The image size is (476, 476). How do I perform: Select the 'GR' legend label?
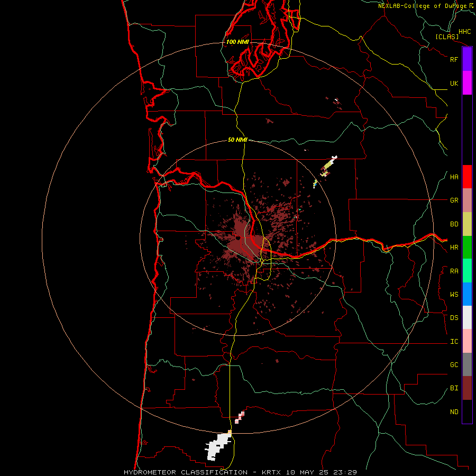click(454, 200)
